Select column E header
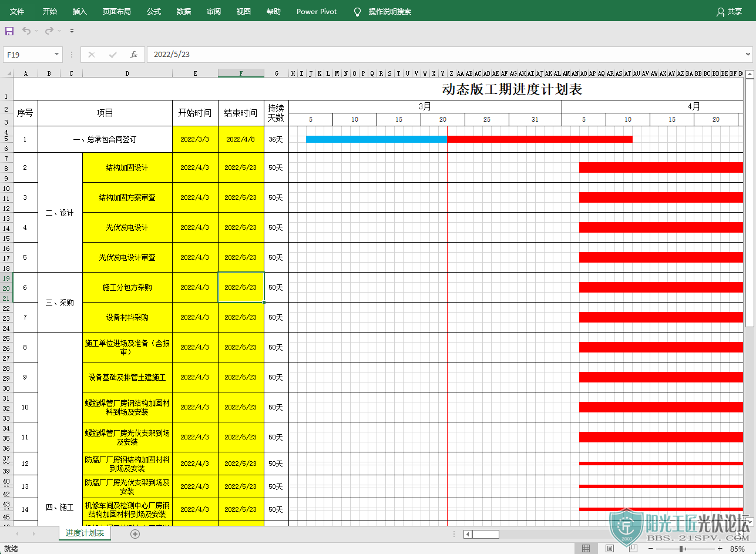Viewport: 756px width, 554px height. click(195, 73)
